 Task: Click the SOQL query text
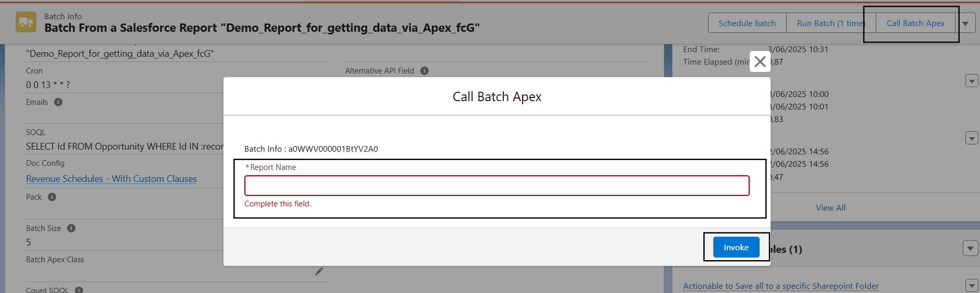point(125,146)
